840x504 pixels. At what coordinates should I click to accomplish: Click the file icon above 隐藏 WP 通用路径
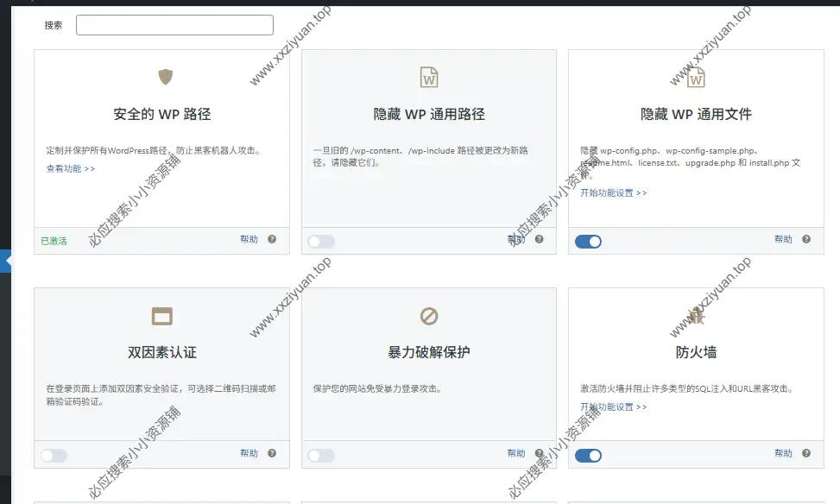tap(429, 78)
